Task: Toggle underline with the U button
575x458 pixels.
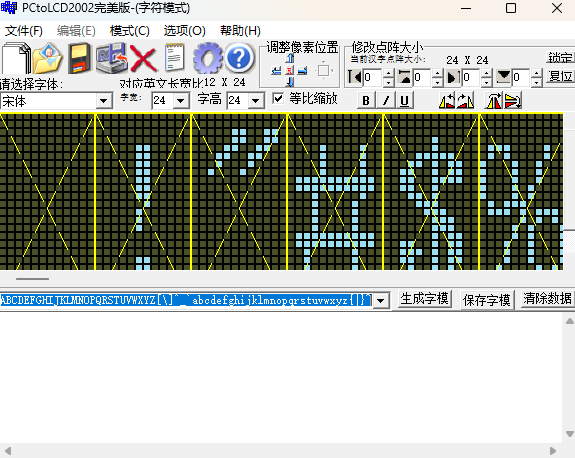Action: 404,100
